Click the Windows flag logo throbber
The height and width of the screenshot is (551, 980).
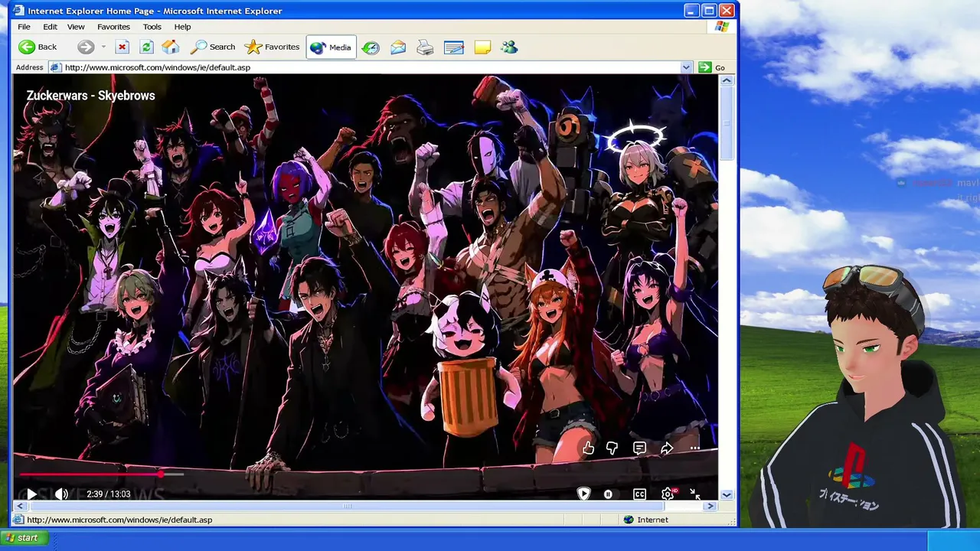coord(722,27)
